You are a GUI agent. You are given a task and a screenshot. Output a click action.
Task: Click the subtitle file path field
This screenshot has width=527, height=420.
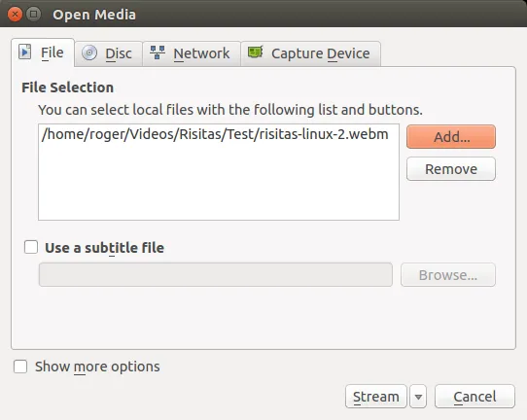coord(216,275)
